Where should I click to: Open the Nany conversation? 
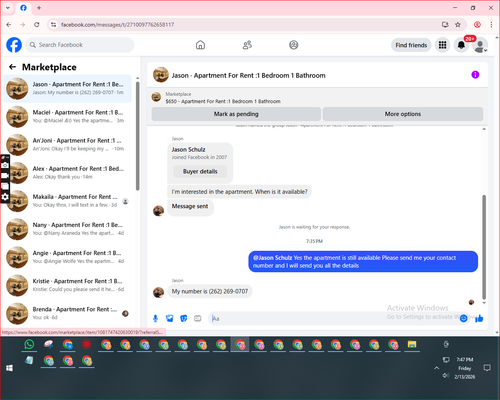(x=68, y=229)
